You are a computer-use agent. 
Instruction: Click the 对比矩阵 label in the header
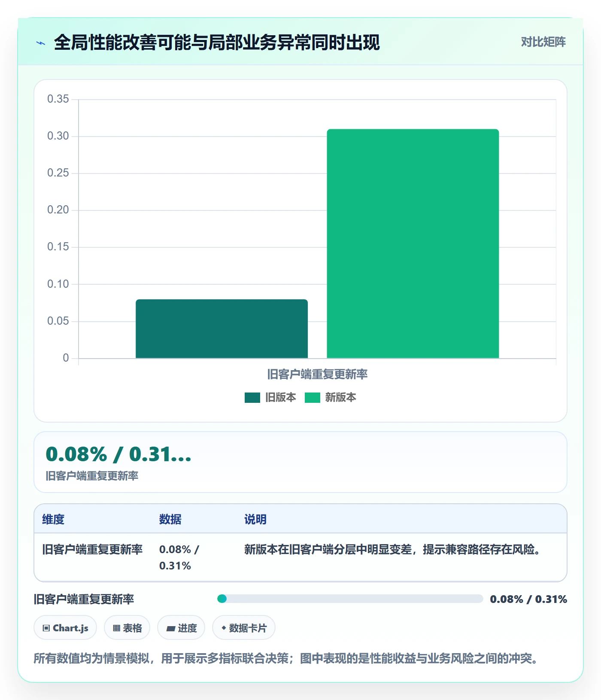point(543,42)
